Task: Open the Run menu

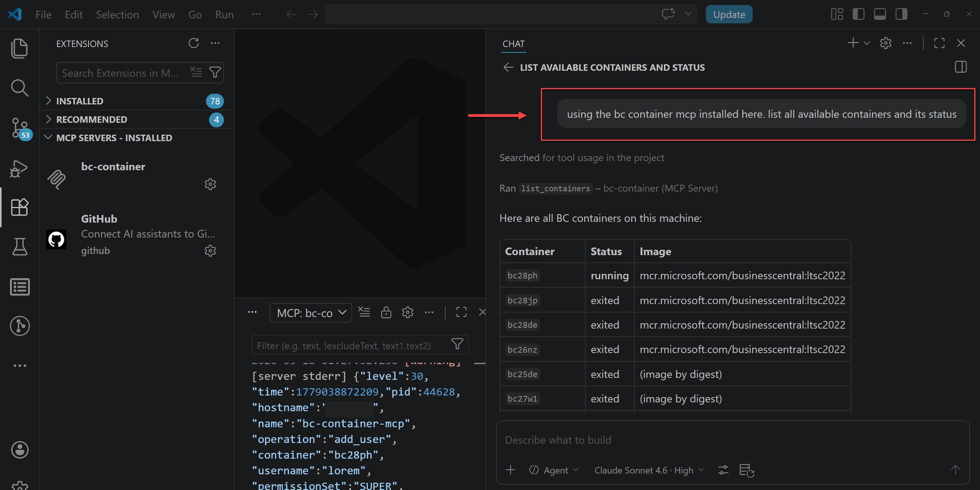Action: [224, 14]
